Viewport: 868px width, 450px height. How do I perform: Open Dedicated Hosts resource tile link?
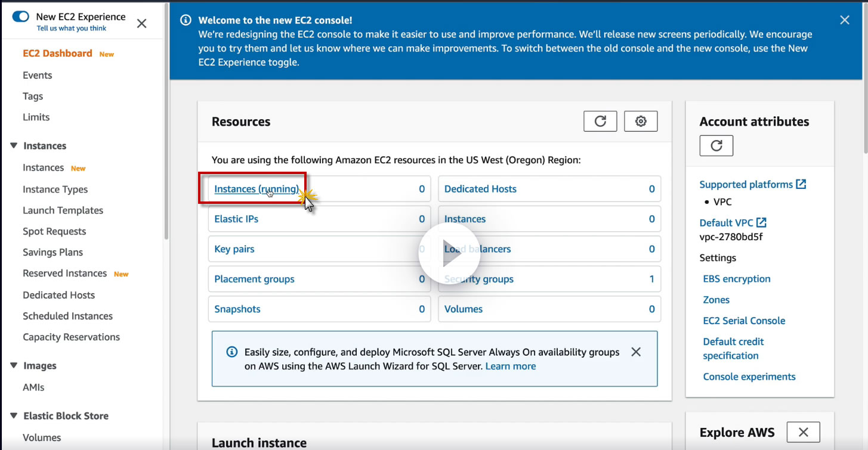(x=481, y=189)
